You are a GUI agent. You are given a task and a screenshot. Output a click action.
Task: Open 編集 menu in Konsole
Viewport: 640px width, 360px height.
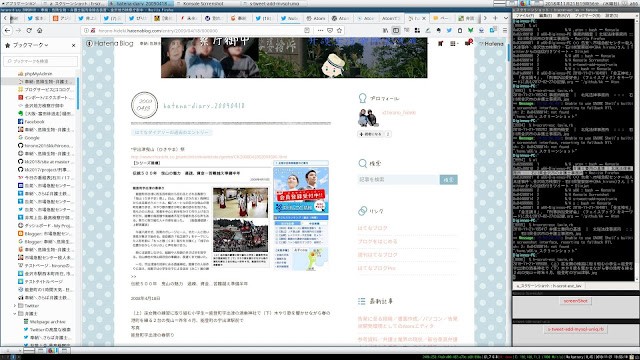pyautogui.click(x=546, y=15)
